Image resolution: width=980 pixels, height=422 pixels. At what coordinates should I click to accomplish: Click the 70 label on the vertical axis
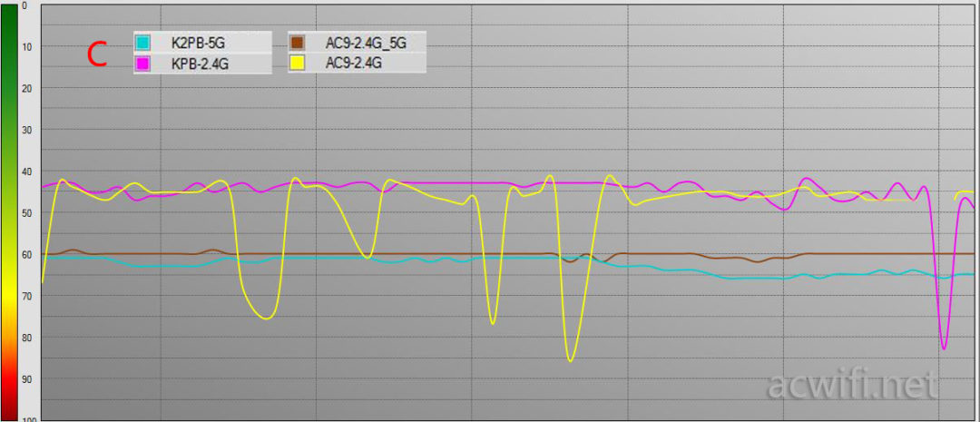(x=26, y=296)
